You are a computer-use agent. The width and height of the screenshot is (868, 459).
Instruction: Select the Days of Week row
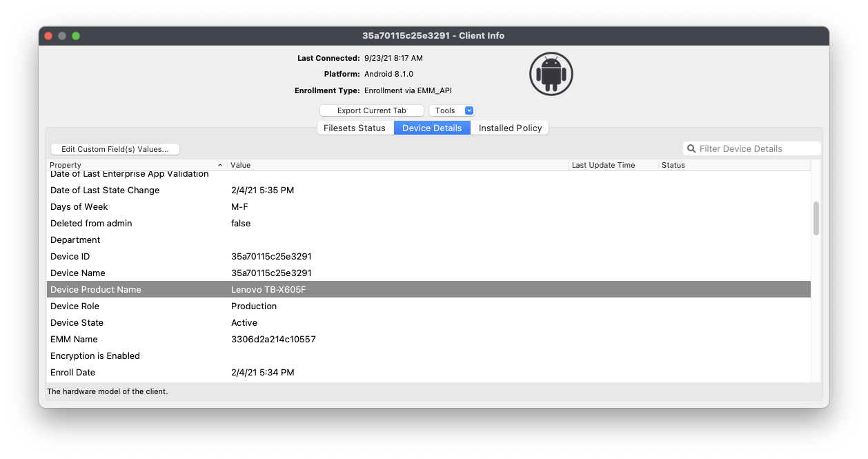[428, 207]
